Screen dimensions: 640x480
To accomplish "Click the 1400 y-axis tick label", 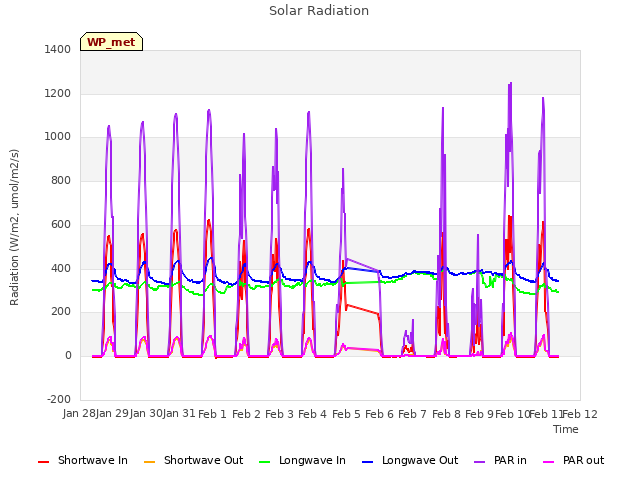I will click(58, 49).
